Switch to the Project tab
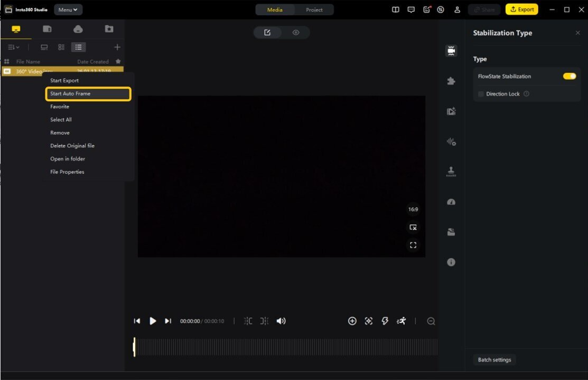Screen dimensions: 588x380 click(314, 9)
